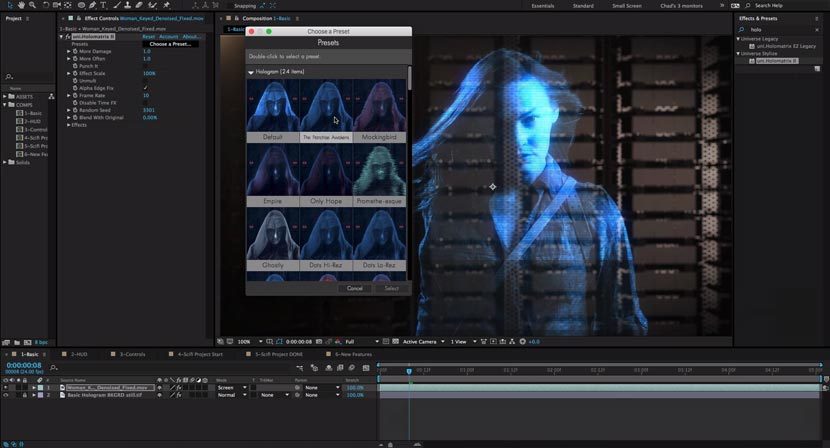Select the Pen tool
This screenshot has height=448, width=830.
93,5
